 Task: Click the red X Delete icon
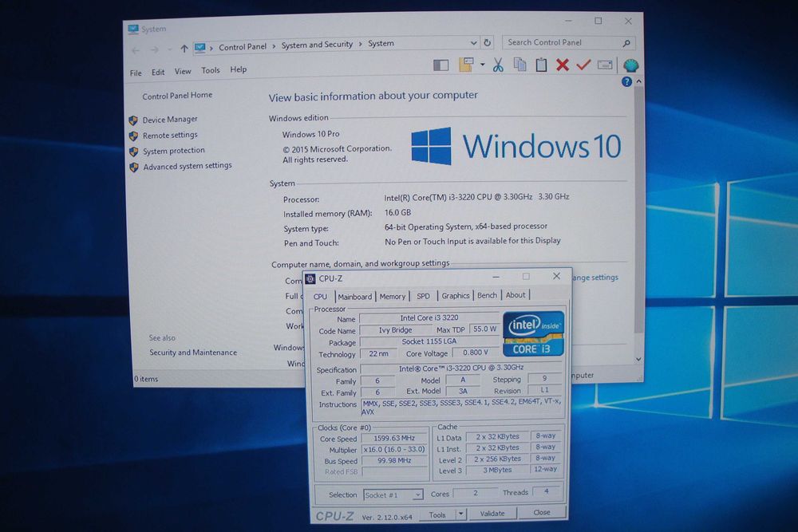[x=563, y=65]
